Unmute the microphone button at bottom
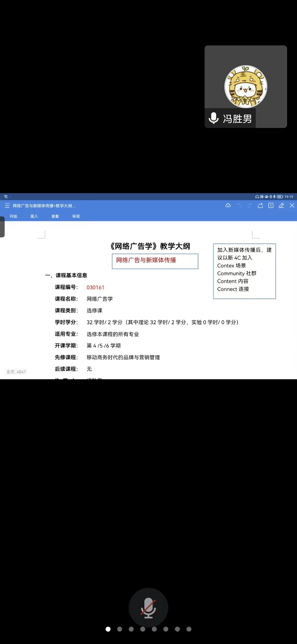The width and height of the screenshot is (297, 644). pyautogui.click(x=148, y=608)
